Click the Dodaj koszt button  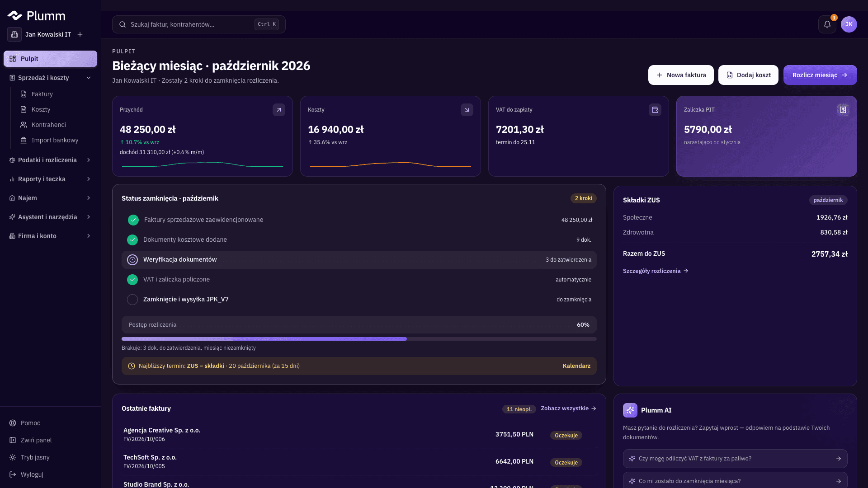(748, 75)
